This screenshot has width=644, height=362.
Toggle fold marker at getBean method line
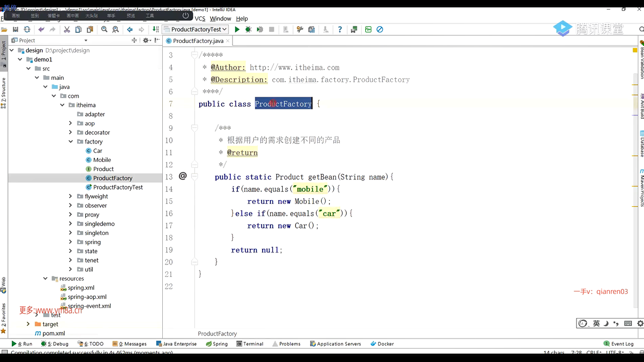(194, 176)
